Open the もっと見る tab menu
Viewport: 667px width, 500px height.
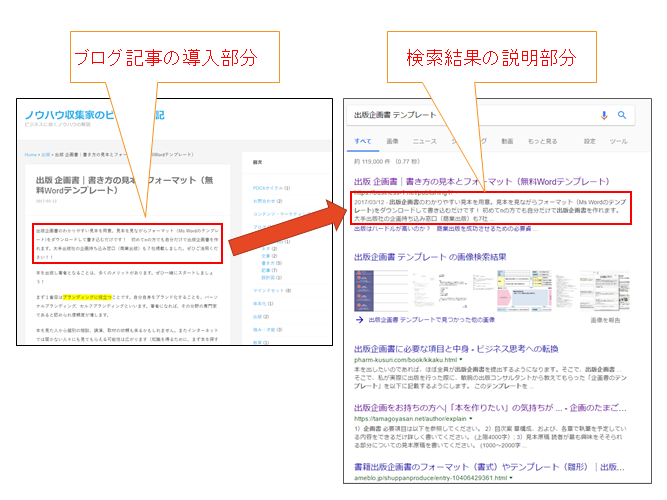point(542,141)
